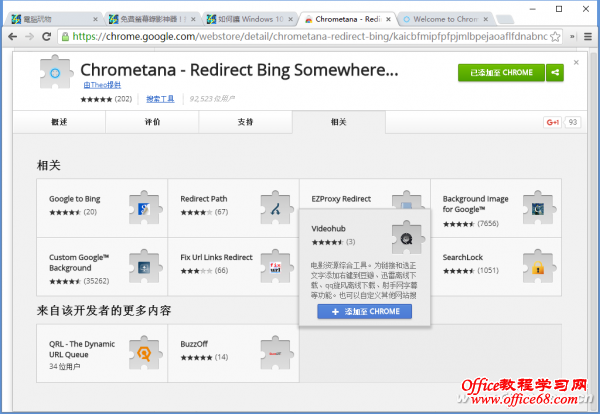Click the browser Forward arrow
The image size is (600, 414).
click(29, 37)
